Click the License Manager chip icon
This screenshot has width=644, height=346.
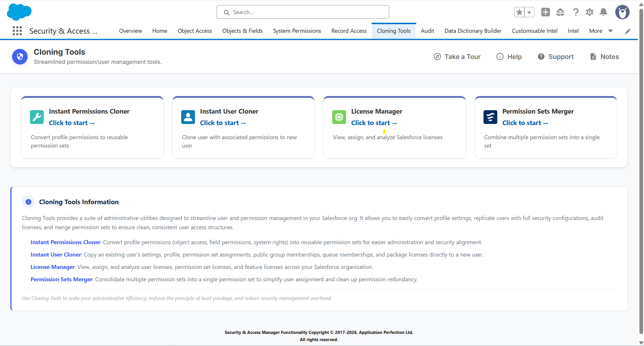(339, 117)
